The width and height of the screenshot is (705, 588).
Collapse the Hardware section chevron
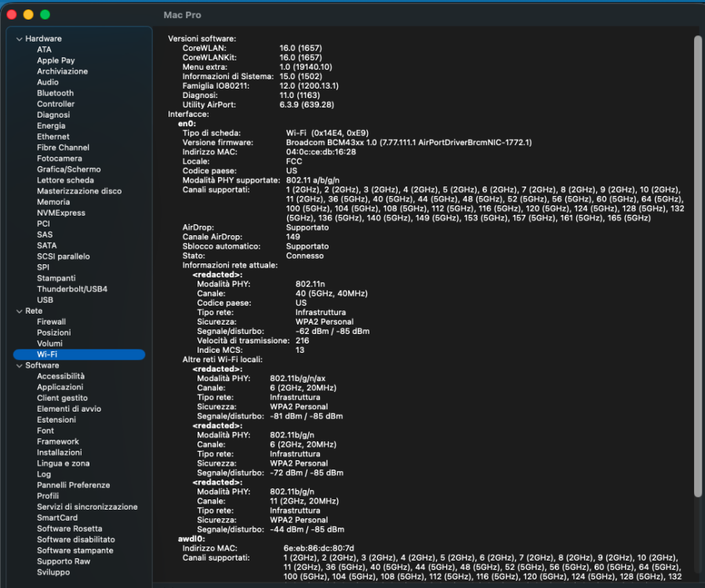click(20, 39)
